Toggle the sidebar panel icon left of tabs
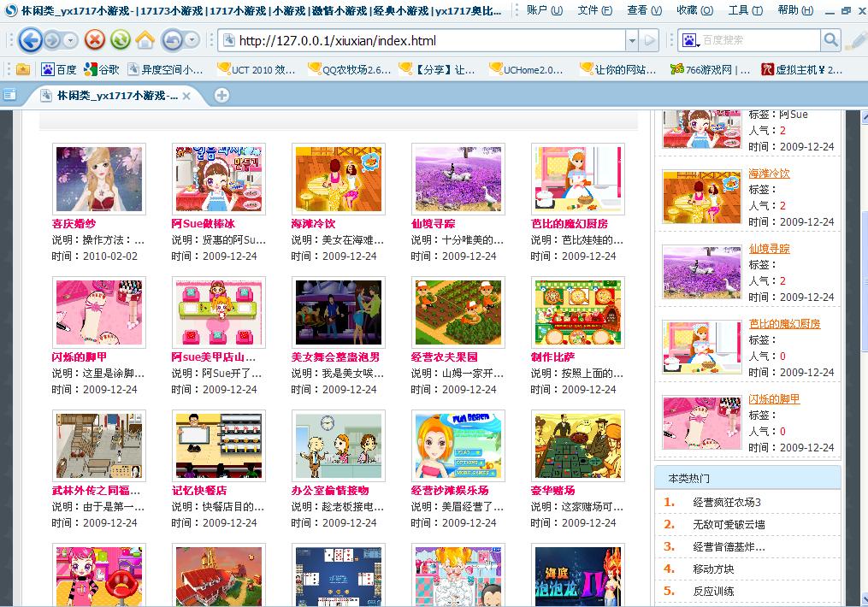This screenshot has width=868, height=607. [x=9, y=95]
